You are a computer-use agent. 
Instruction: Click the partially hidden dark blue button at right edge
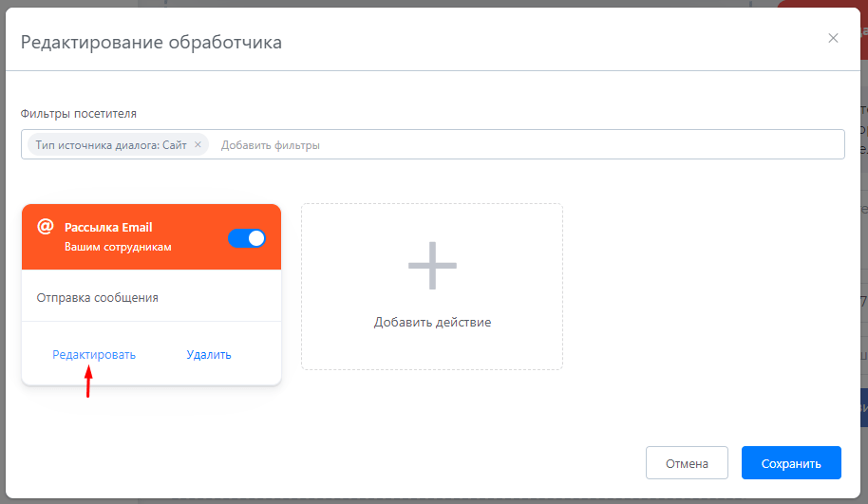pos(864,407)
